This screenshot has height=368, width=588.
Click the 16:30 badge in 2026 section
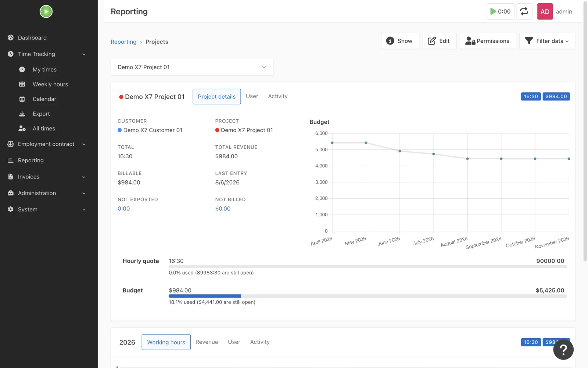click(531, 342)
